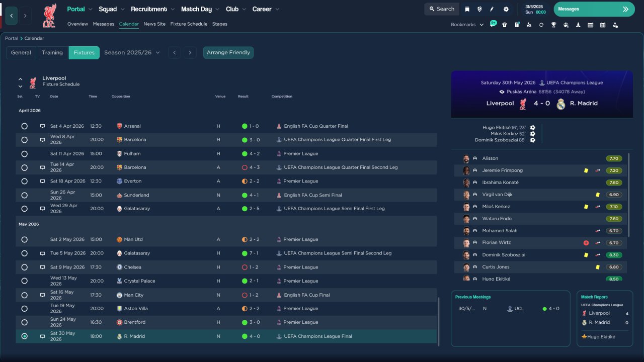Select the Everton fixture radio button
The height and width of the screenshot is (362, 644).
25,181
